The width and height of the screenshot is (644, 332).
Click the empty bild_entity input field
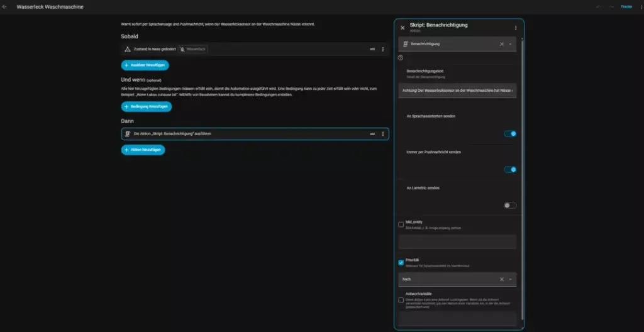457,241
